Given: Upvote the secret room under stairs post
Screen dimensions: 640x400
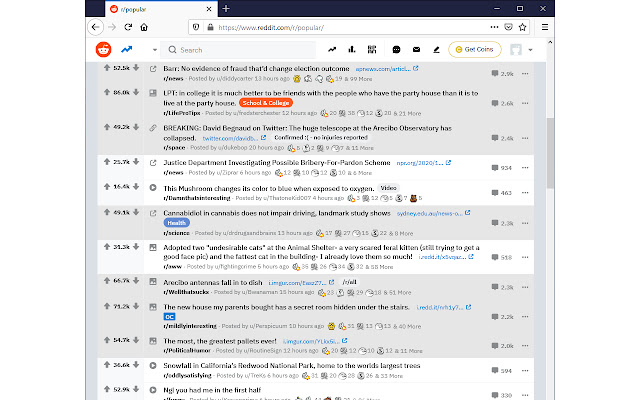Looking at the screenshot, I should tap(107, 306).
